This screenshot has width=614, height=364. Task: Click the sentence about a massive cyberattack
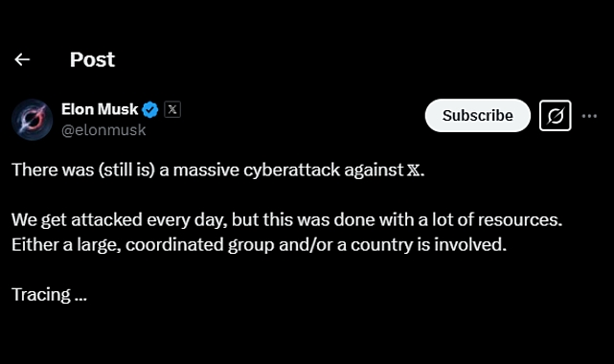point(218,171)
